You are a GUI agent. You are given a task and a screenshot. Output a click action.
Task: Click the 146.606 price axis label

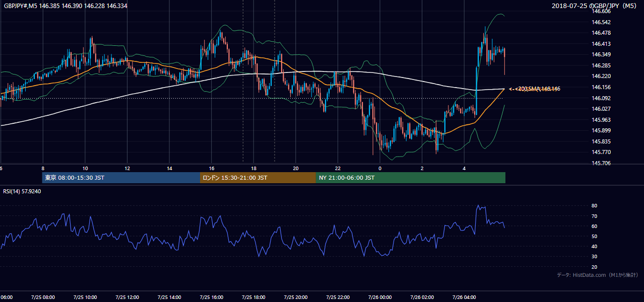pos(601,11)
